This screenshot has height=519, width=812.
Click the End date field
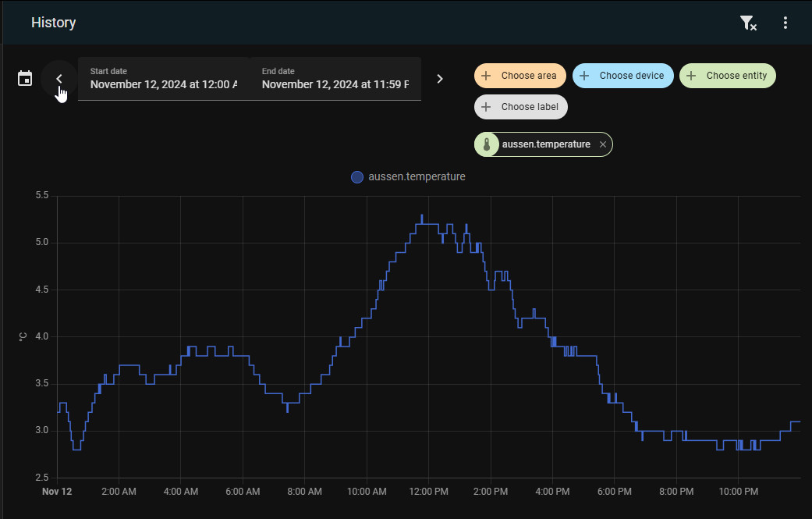coord(335,79)
